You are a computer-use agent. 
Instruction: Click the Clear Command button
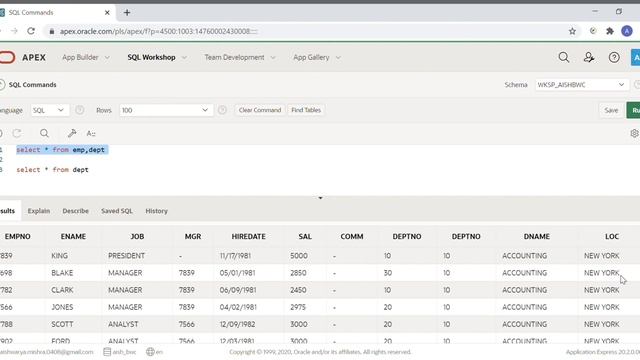[x=260, y=110]
